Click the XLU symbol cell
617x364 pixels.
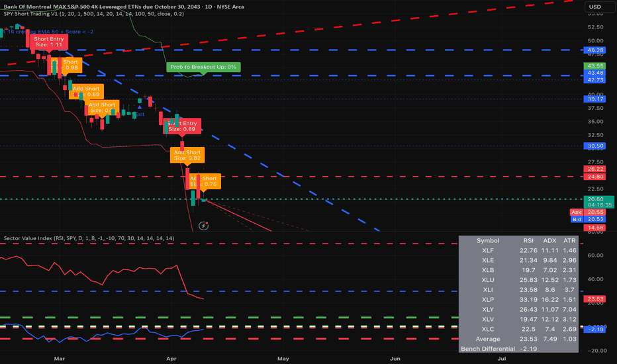coord(488,280)
